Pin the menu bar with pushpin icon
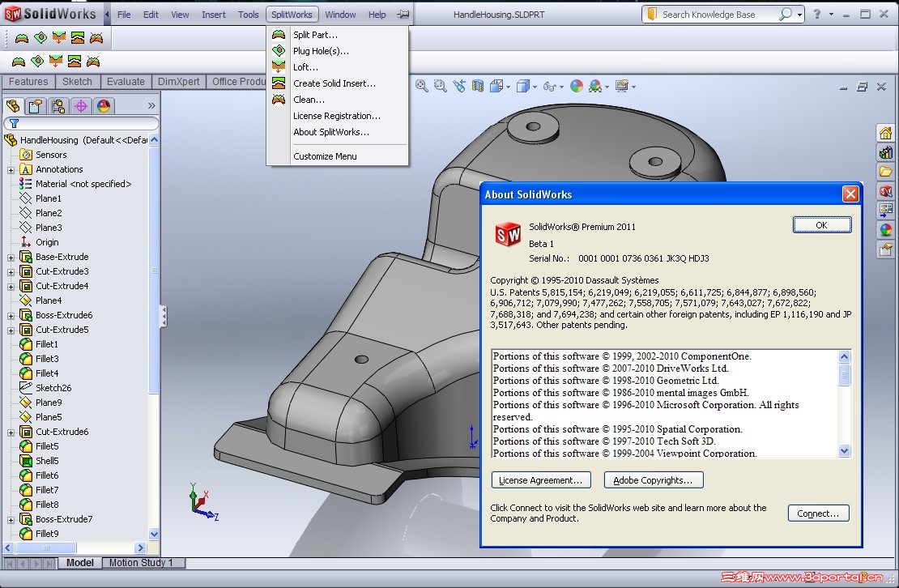Image resolution: width=899 pixels, height=588 pixels. click(x=403, y=15)
